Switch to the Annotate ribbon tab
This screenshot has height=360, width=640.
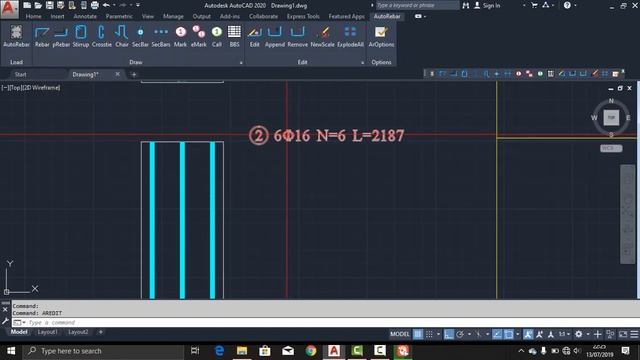pyautogui.click(x=85, y=16)
